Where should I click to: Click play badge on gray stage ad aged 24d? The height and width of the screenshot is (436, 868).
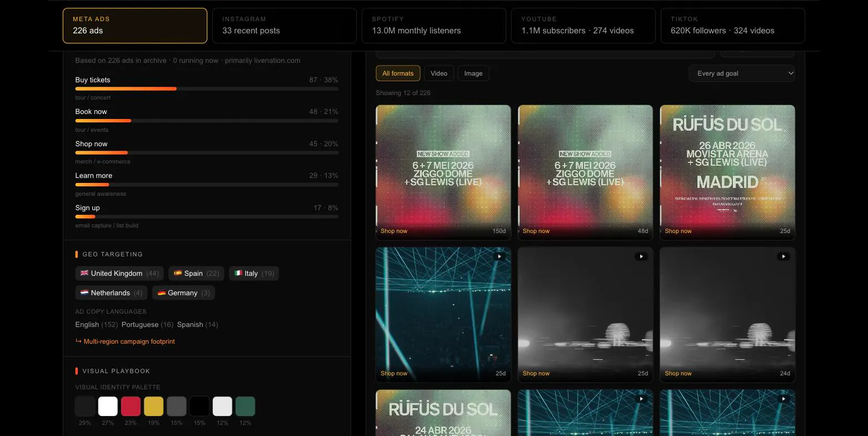click(784, 256)
